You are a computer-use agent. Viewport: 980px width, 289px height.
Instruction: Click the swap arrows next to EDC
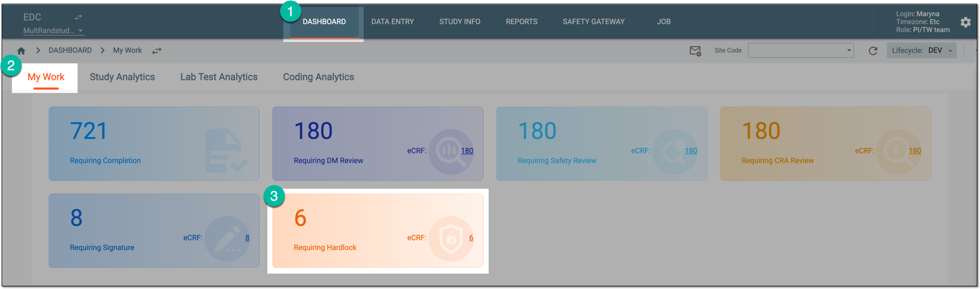(x=78, y=17)
